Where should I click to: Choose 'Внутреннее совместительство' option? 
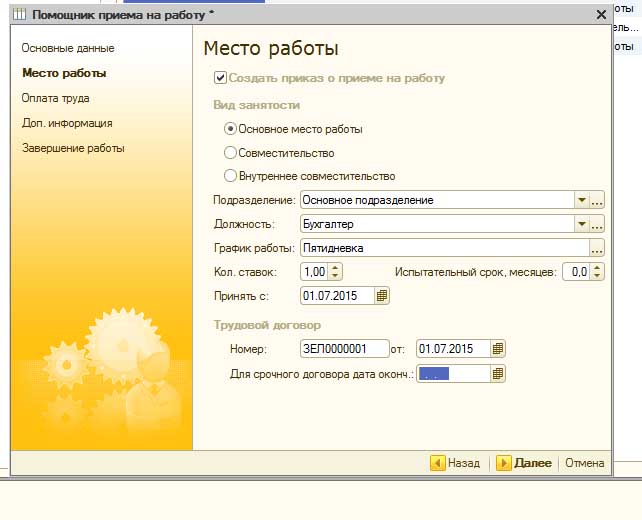(x=231, y=176)
